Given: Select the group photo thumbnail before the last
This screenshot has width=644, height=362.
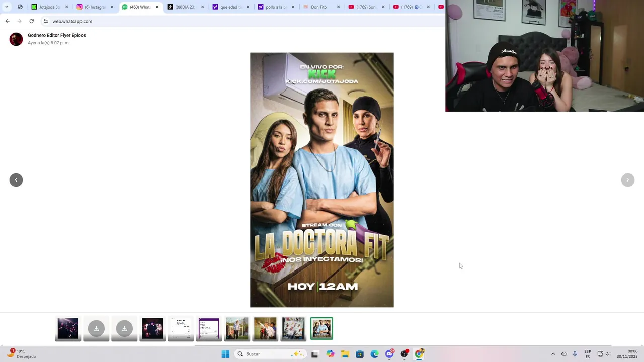Looking at the screenshot, I should [x=293, y=329].
